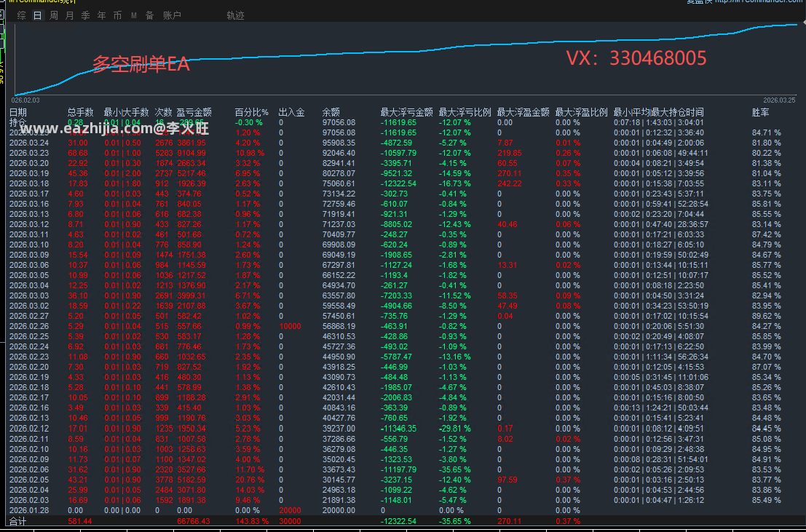Click win rate 89.62 % on 2026.02.27
Screen dimensions: 806x532
click(767, 316)
